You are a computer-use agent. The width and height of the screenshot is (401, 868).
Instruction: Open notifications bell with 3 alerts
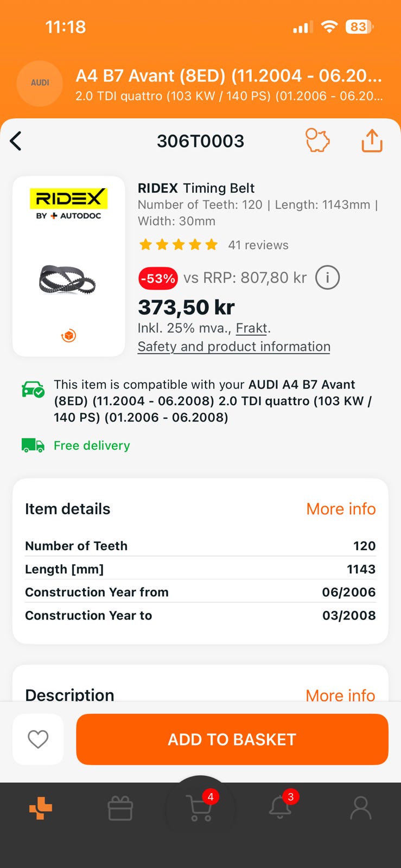point(281,807)
